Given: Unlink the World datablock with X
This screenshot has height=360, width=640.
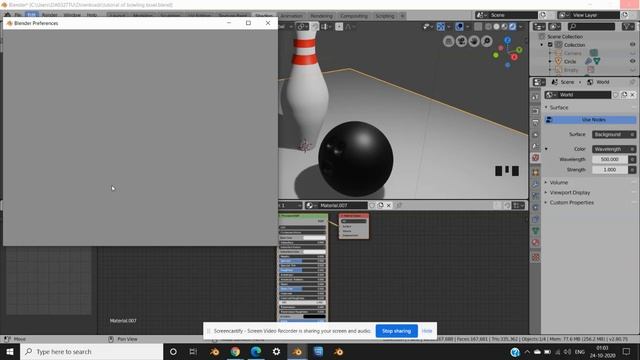Looking at the screenshot, I should (x=632, y=95).
